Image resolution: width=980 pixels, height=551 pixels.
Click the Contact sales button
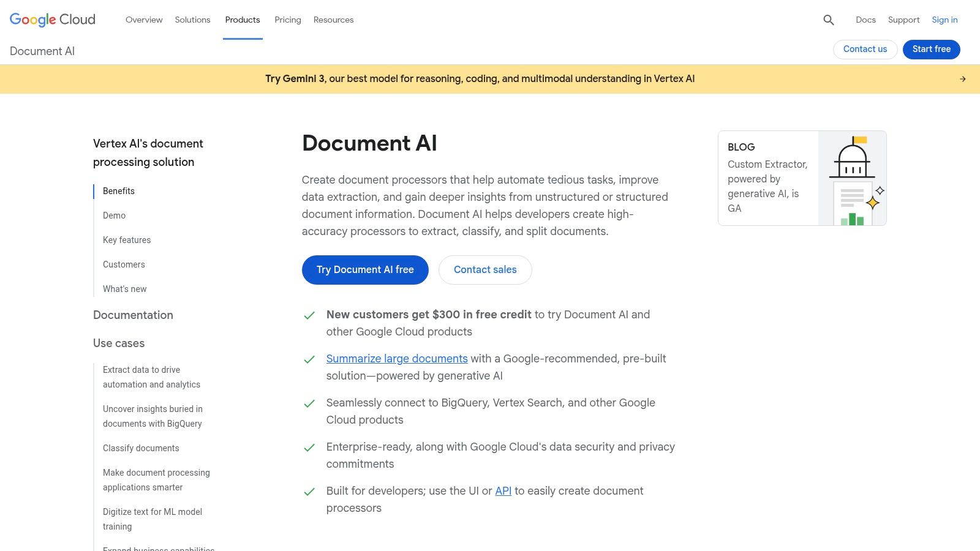click(x=485, y=269)
